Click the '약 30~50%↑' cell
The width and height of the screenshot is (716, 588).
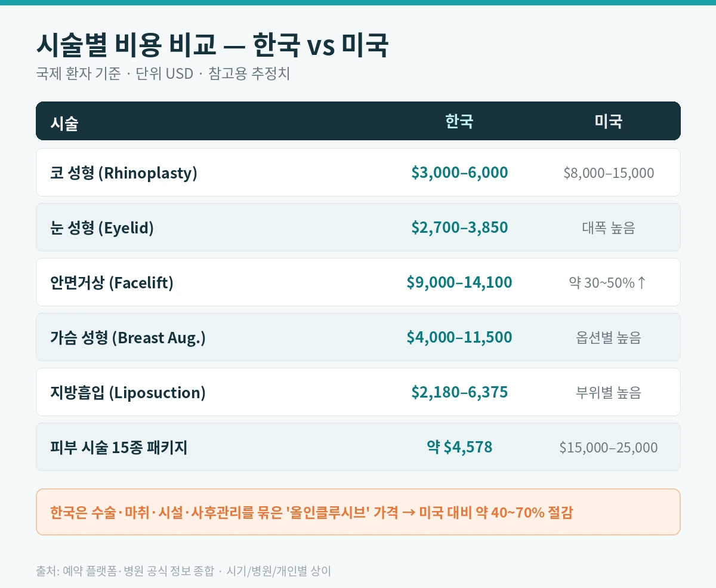tap(609, 283)
